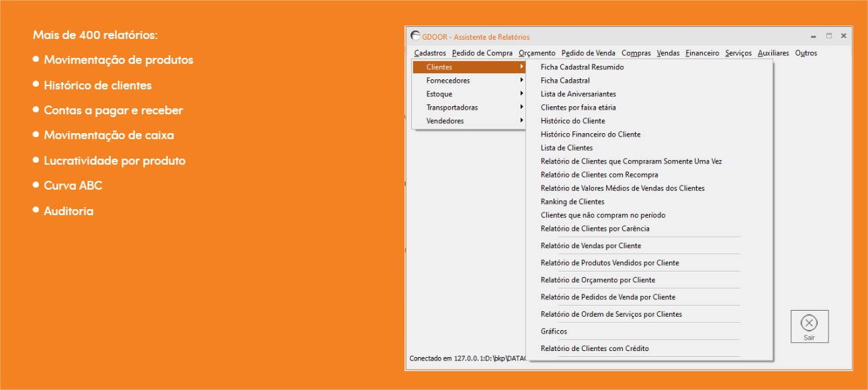Select Relatório de Clientes com Crédito

pos(595,348)
